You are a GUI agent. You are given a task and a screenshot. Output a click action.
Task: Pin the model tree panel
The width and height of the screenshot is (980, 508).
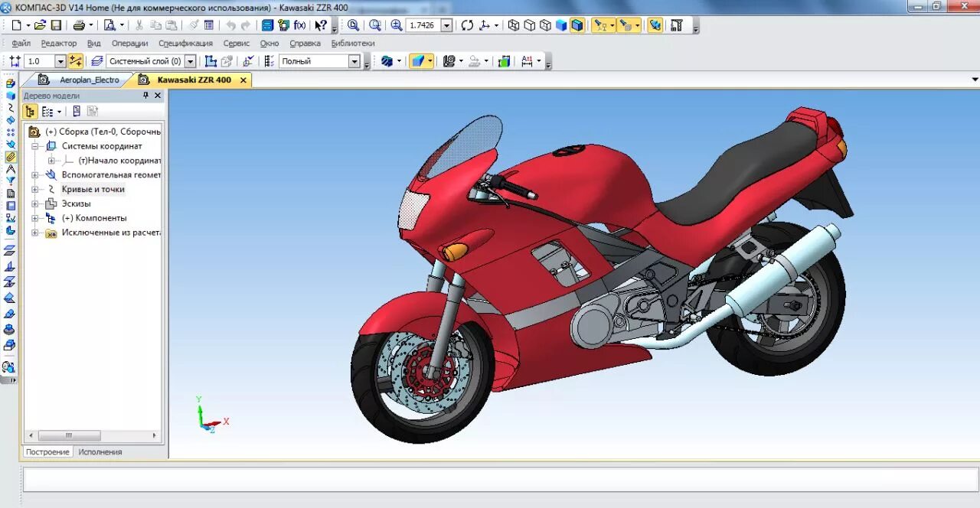(146, 96)
